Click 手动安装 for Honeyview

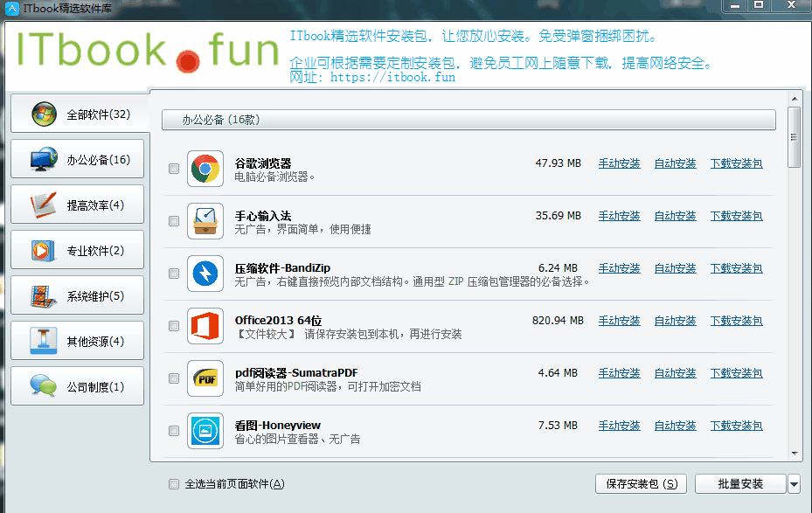[x=620, y=426]
